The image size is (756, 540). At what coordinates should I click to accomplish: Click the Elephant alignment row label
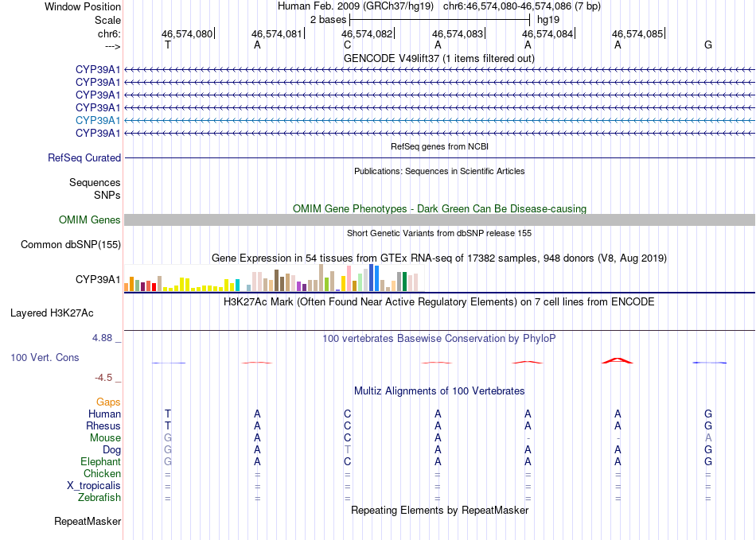tap(101, 462)
